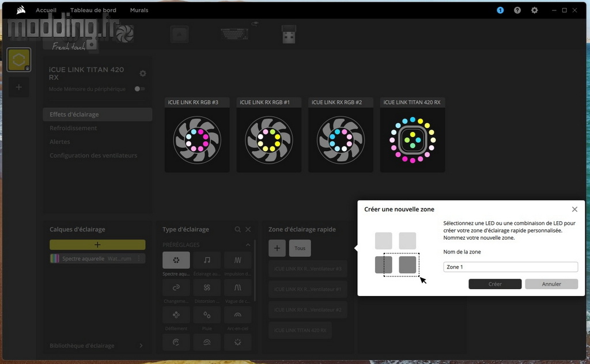Choose the Défilement lighting preset

176,315
